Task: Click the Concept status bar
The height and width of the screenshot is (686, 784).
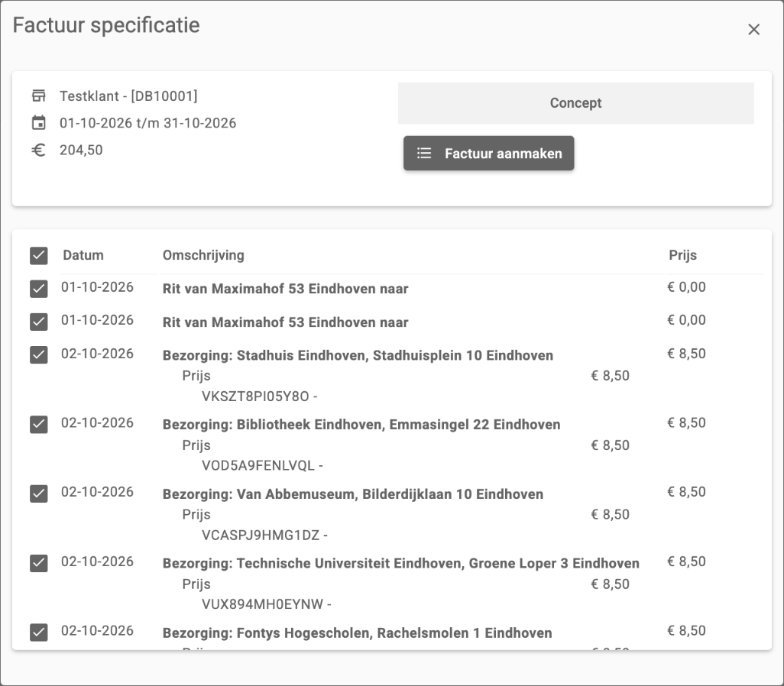Action: point(575,103)
